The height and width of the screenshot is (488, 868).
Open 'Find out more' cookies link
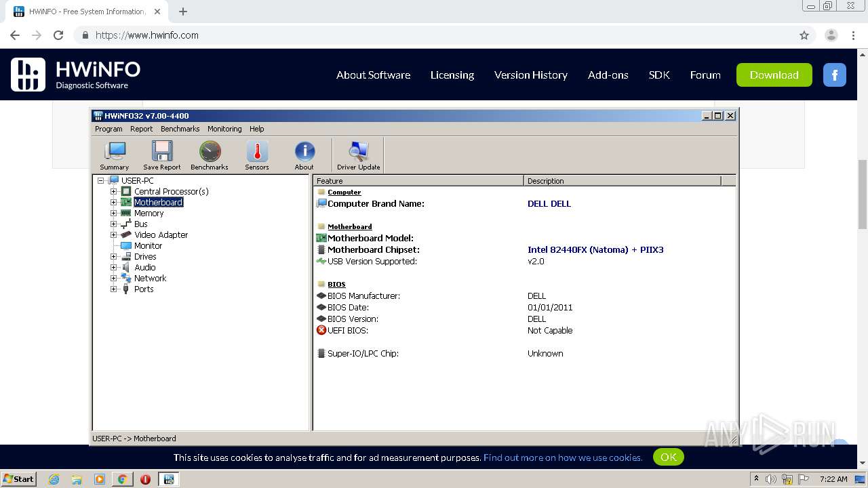563,457
